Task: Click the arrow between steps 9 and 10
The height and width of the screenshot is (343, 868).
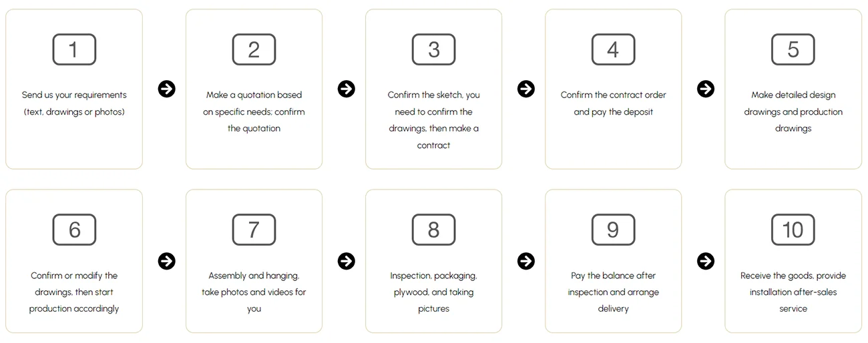Action: coord(706,261)
